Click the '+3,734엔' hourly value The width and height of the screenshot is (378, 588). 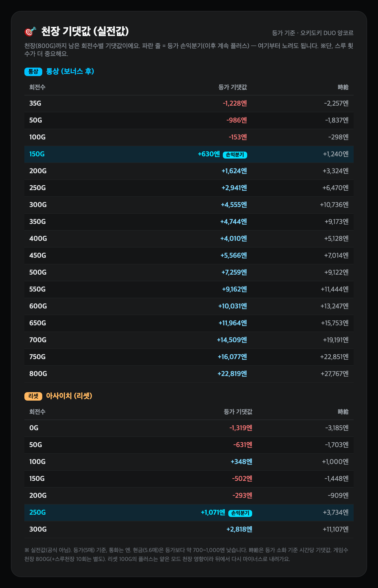click(x=336, y=512)
